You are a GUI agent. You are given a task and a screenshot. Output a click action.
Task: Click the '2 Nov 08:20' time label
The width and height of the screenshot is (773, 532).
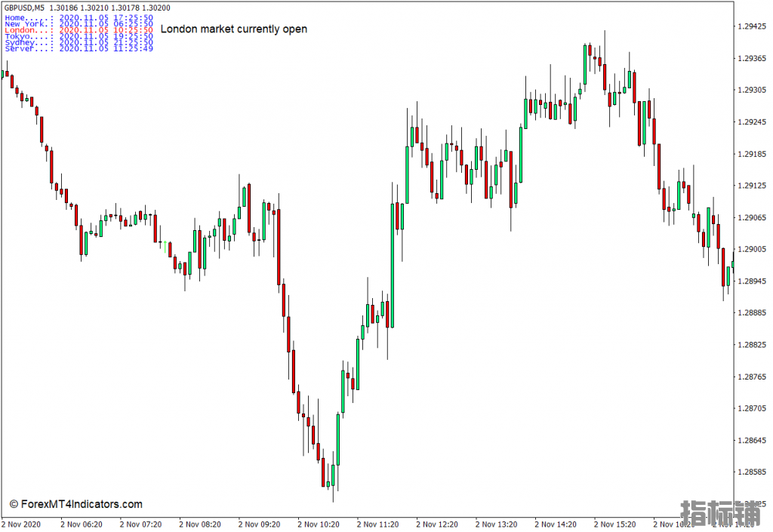(x=199, y=524)
